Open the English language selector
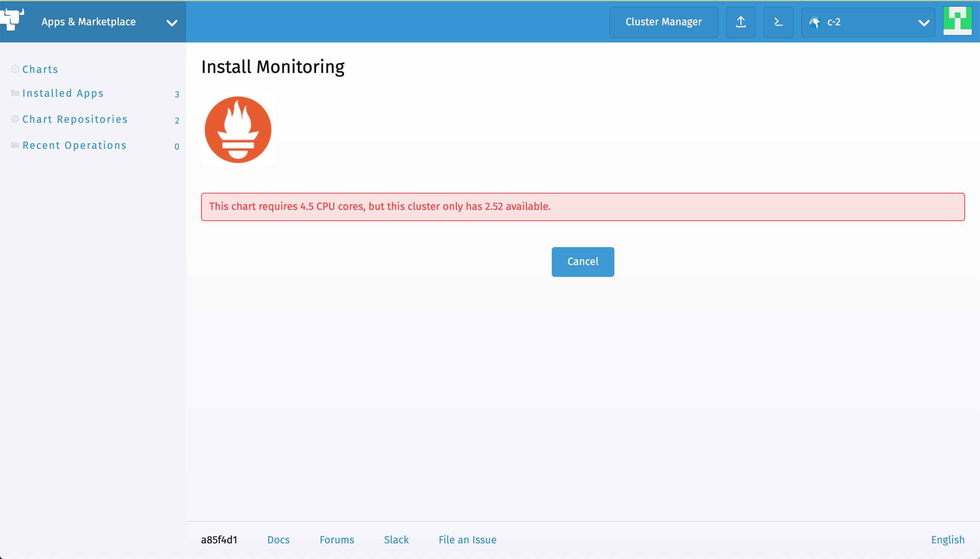This screenshot has width=980, height=559. [947, 539]
